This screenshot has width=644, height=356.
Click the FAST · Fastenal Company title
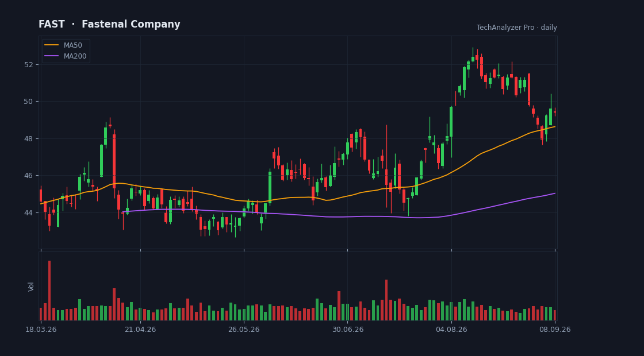[109, 24]
